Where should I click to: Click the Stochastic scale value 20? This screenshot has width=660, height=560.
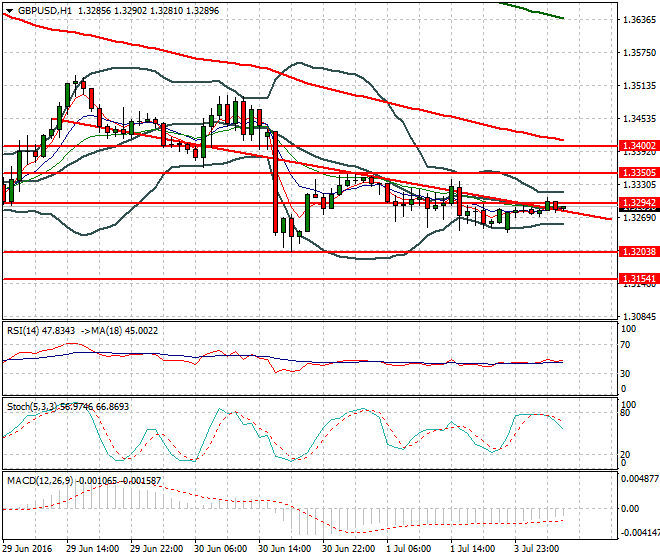point(625,455)
